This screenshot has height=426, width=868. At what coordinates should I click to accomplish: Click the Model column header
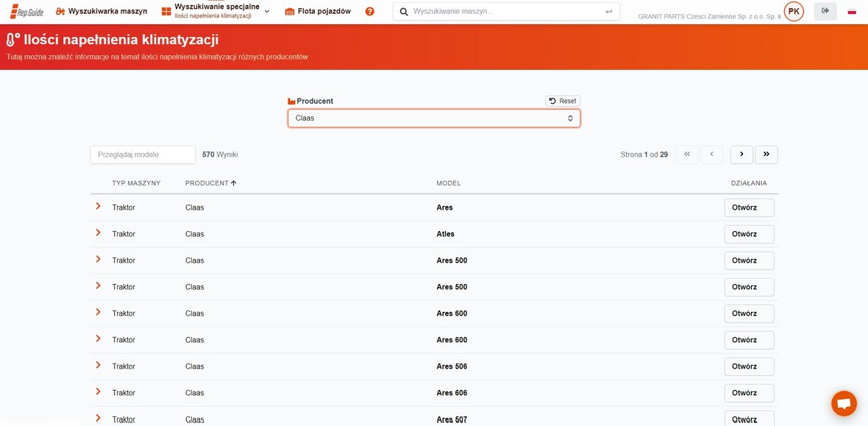(x=449, y=183)
